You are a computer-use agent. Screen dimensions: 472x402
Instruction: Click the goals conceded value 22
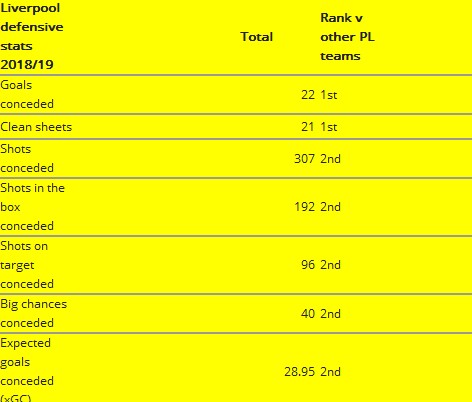(308, 95)
